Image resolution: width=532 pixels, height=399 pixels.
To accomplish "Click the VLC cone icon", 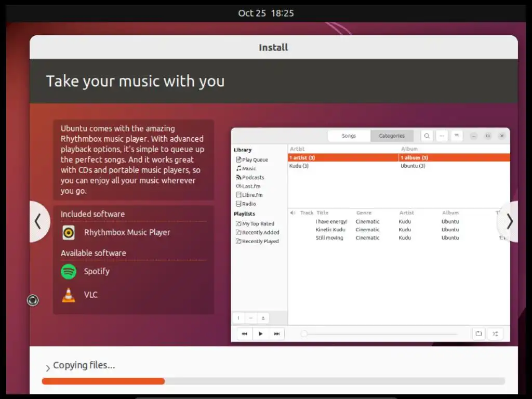I will coord(69,295).
